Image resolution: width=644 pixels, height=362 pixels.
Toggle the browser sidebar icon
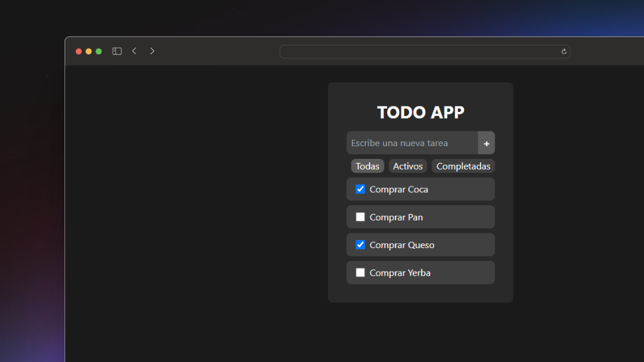117,52
